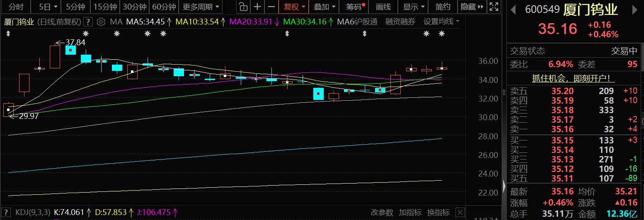Click the lock icon in the chart toolbar
644x220 pixels.
coord(244,7)
